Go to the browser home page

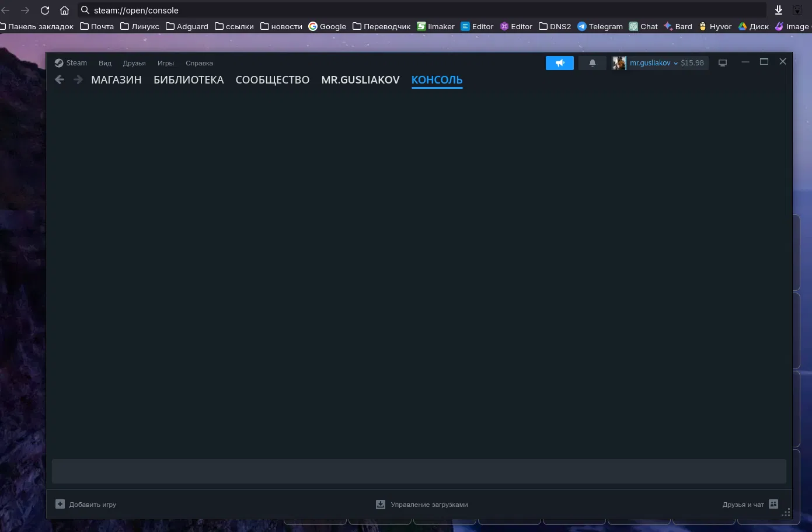tap(65, 11)
